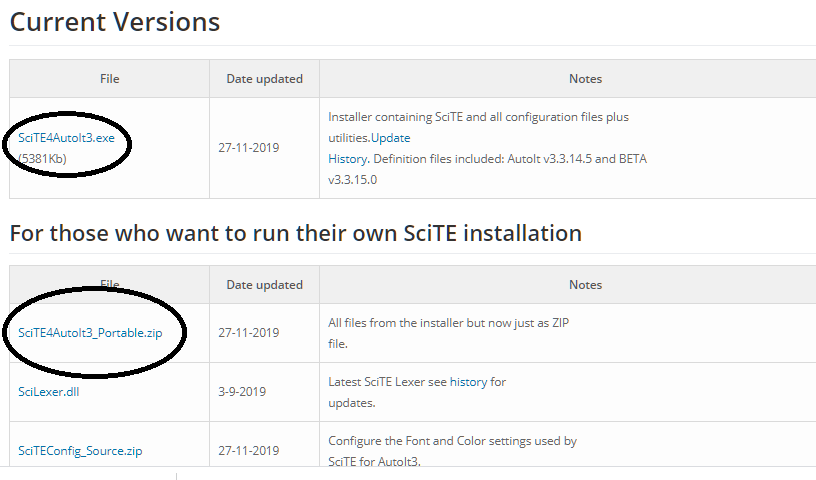The image size is (816, 480).
Task: Click Date updated header in first table
Action: point(264,79)
